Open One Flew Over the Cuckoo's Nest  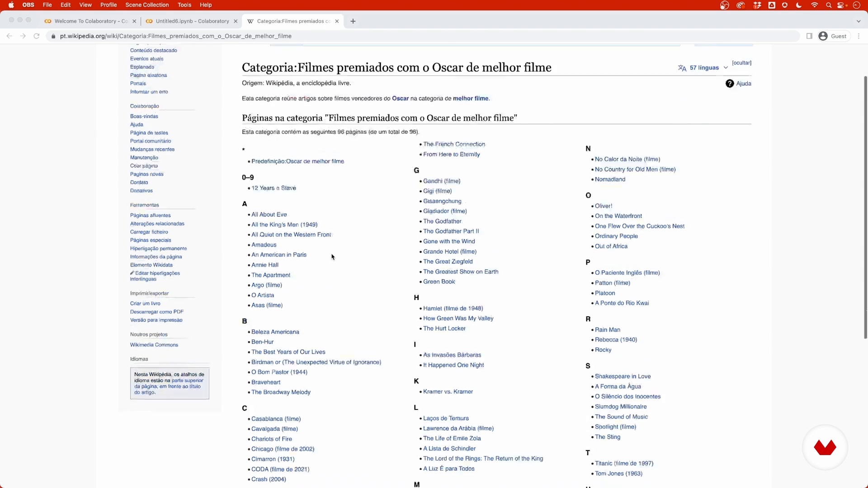tap(640, 226)
